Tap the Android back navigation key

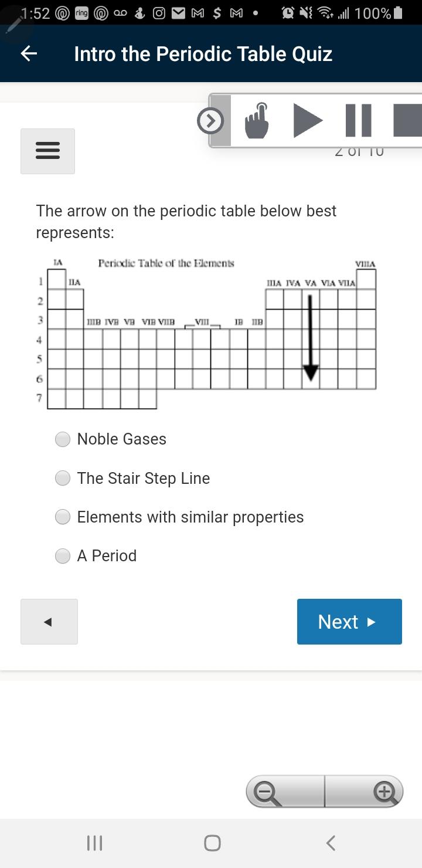(x=330, y=843)
